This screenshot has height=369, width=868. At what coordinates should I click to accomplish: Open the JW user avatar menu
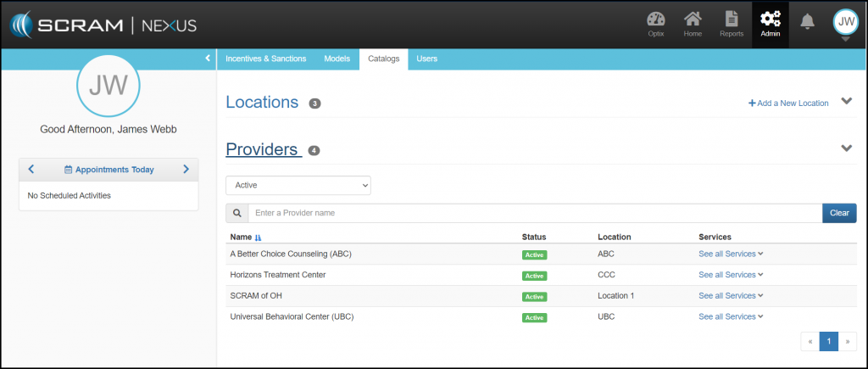(845, 22)
